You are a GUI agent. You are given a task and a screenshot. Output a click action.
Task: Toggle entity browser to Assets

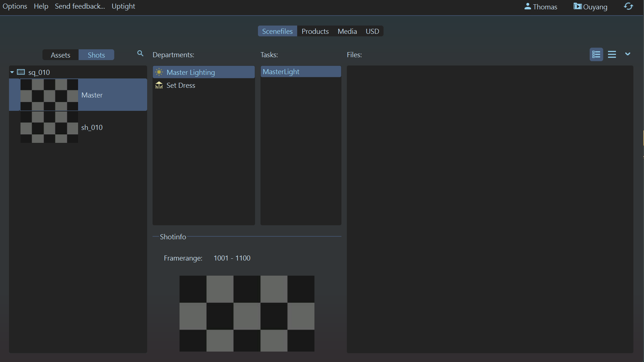tap(60, 55)
